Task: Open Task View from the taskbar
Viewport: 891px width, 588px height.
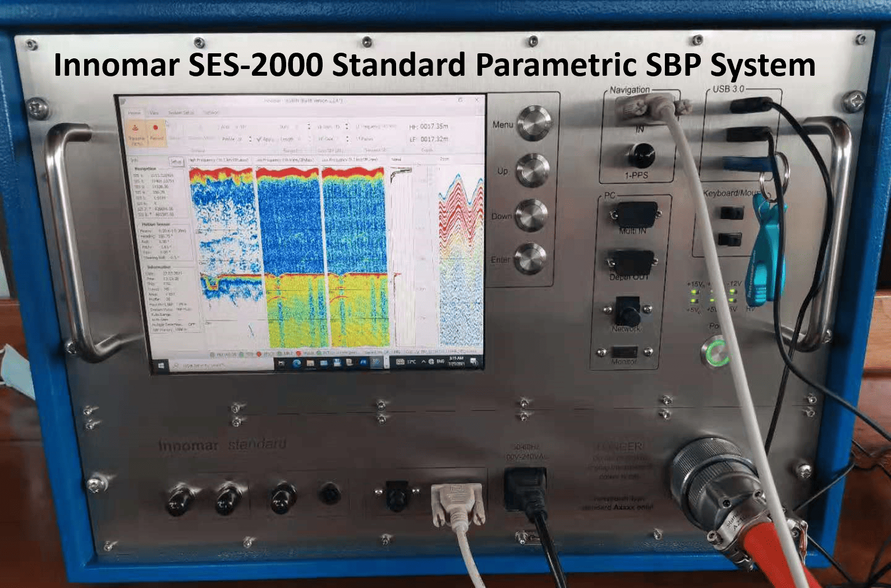Action: click(x=282, y=364)
